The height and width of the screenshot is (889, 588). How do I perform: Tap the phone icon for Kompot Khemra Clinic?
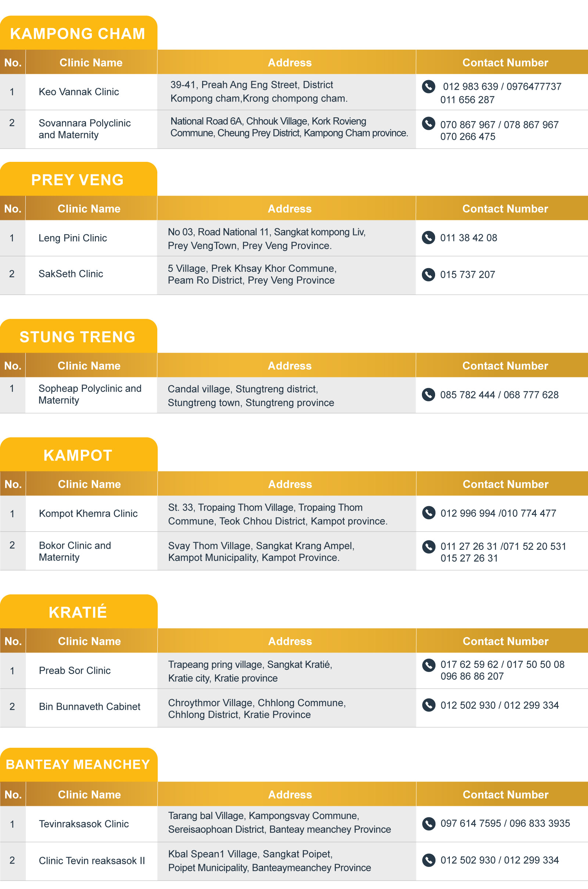point(429,513)
